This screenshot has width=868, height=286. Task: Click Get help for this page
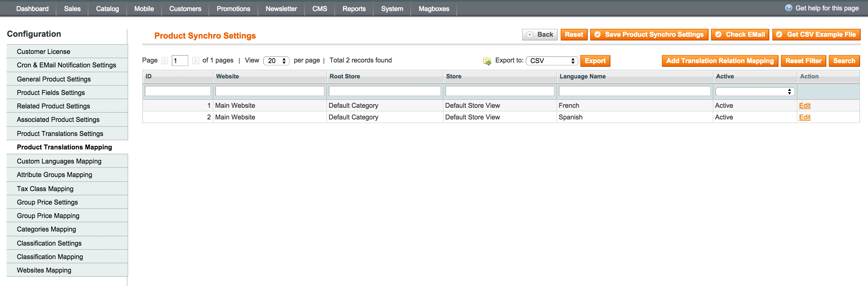click(827, 8)
